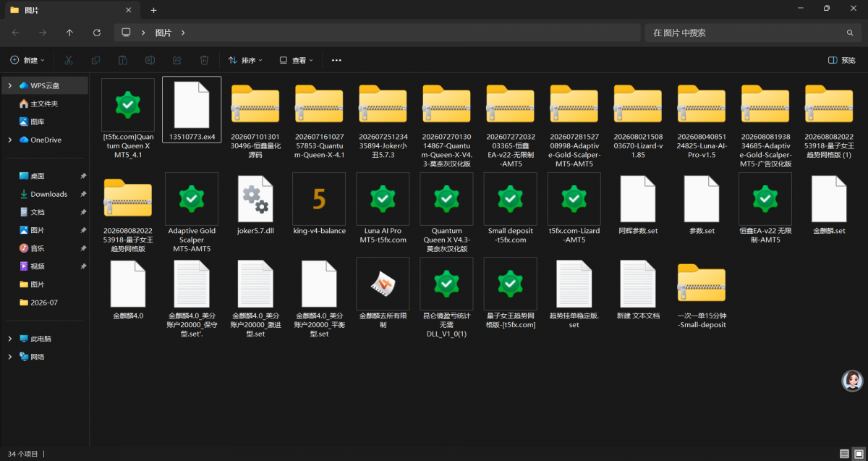
Task: Open [t5fx.com]Quantum Queen X MT5_4.1 file
Action: (128, 119)
